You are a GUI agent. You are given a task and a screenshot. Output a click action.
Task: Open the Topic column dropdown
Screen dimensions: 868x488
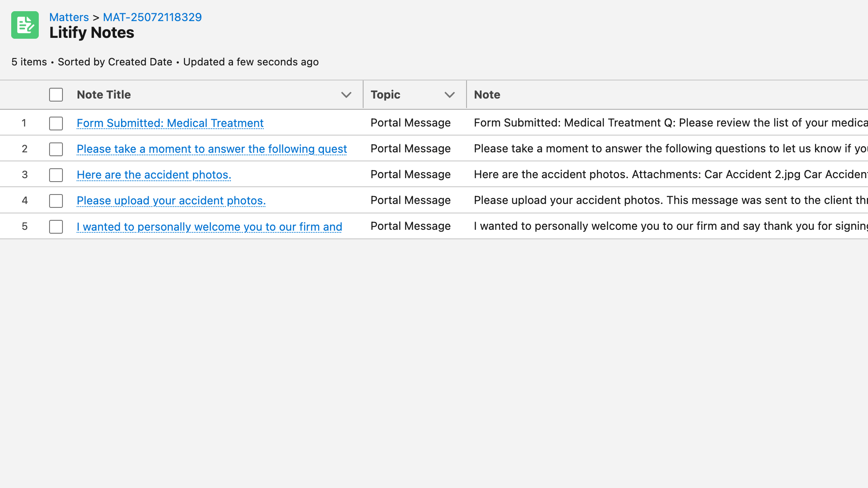click(x=449, y=94)
